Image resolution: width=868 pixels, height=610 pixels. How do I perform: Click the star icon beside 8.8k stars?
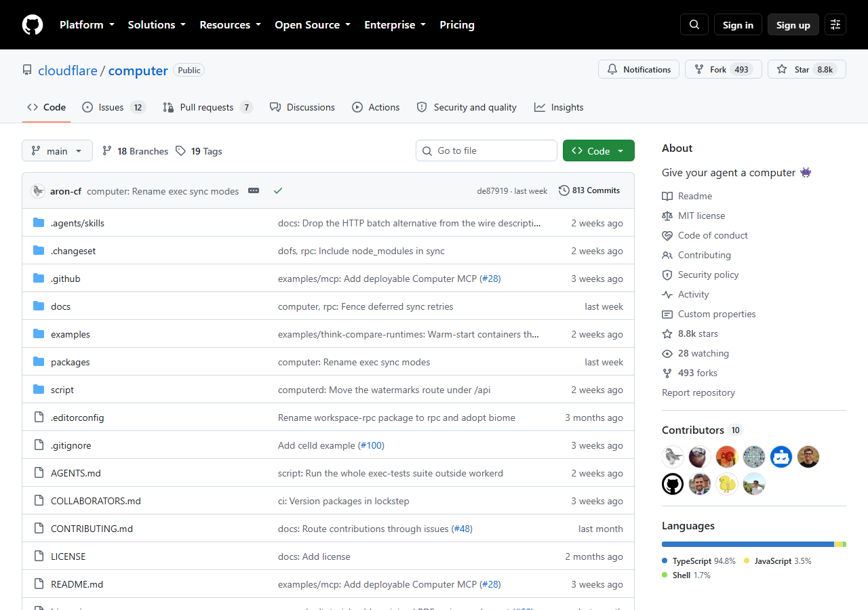click(x=667, y=333)
